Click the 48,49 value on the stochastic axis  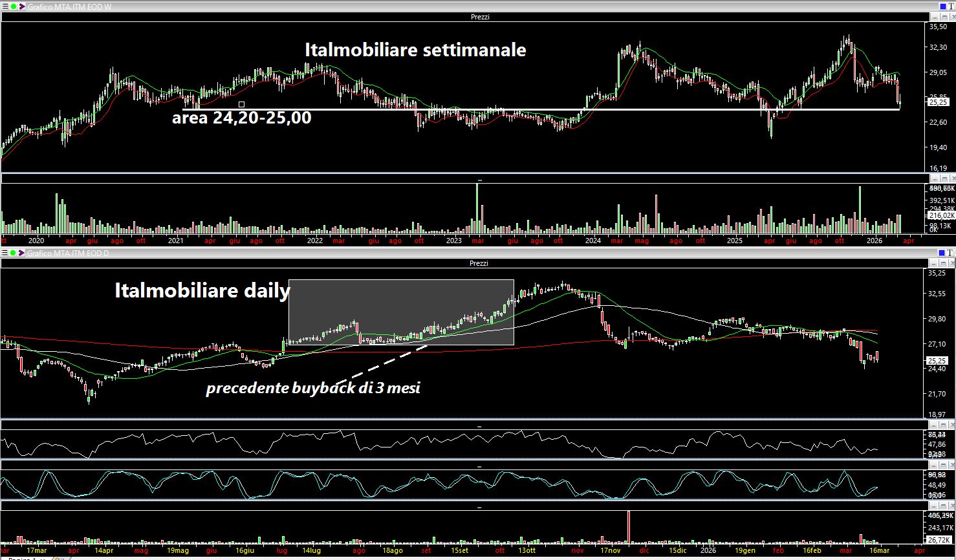pos(938,484)
